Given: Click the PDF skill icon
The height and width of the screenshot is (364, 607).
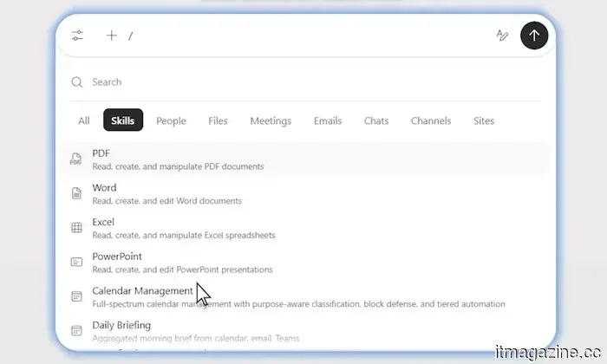Looking at the screenshot, I should point(76,159).
